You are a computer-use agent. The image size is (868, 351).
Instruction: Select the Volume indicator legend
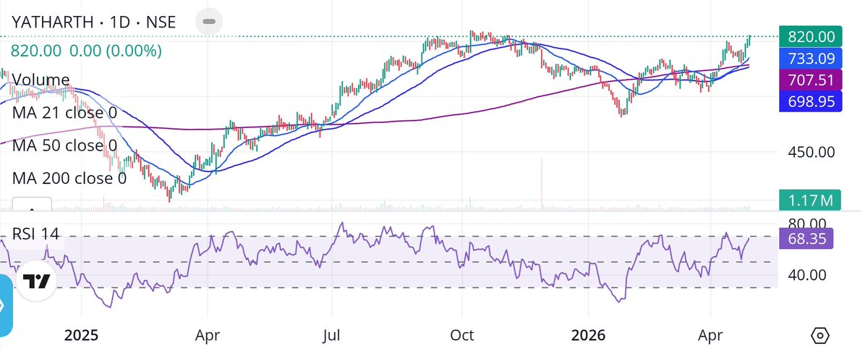pos(41,80)
